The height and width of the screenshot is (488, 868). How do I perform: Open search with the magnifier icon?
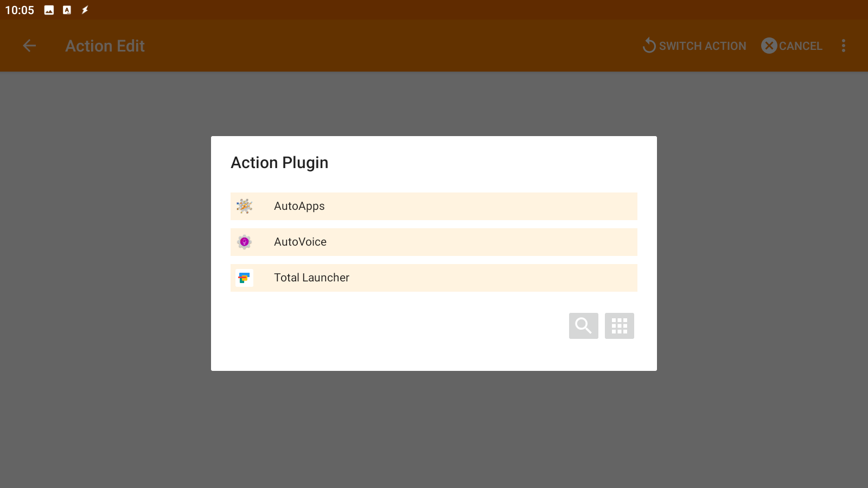584,326
